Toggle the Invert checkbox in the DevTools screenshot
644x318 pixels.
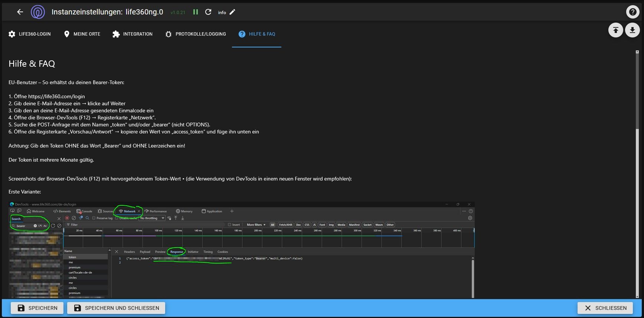coord(229,225)
